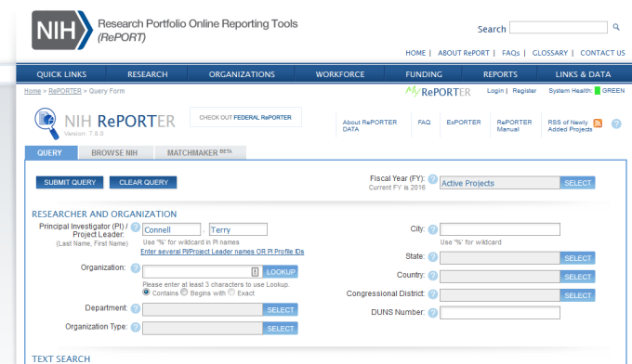
Task: Open the GLOSSARY top link
Action: [550, 53]
